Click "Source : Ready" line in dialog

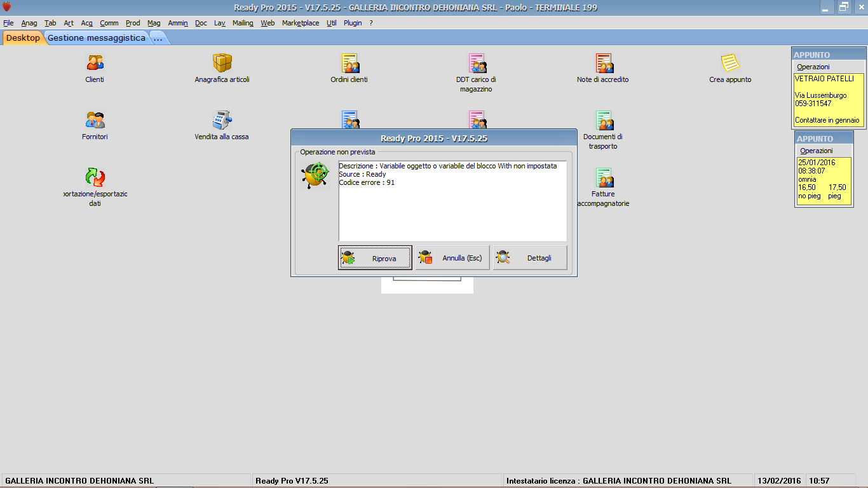click(x=362, y=175)
